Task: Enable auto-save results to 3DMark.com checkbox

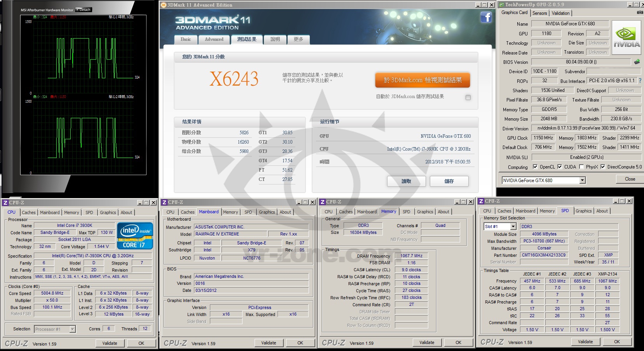Action: coord(468,97)
